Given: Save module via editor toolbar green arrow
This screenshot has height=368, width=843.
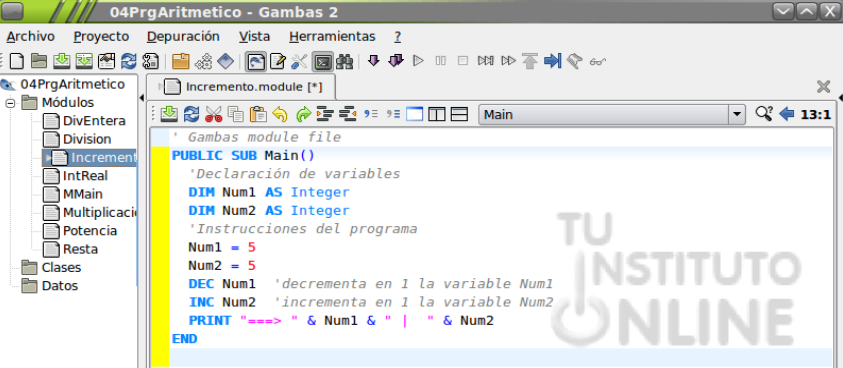Looking at the screenshot, I should coord(169,114).
